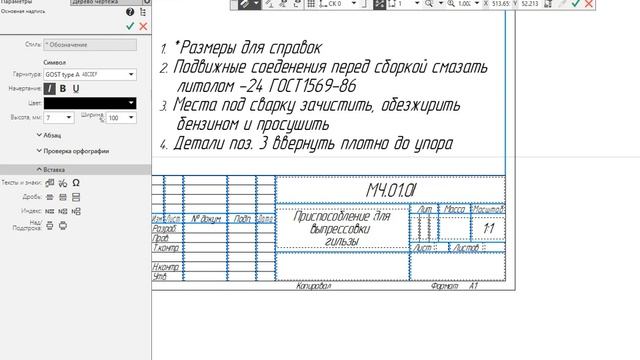
Task: Insert medium-height index
Action: coord(62,211)
